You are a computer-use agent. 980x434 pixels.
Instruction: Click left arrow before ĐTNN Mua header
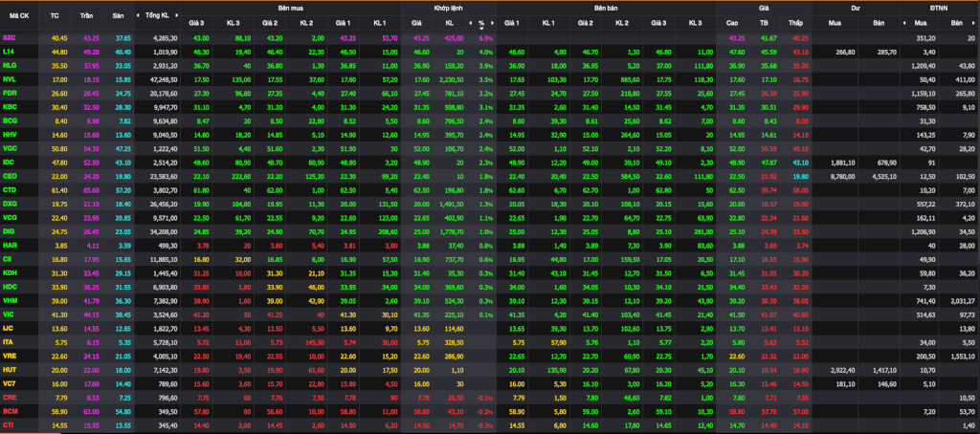(x=903, y=23)
